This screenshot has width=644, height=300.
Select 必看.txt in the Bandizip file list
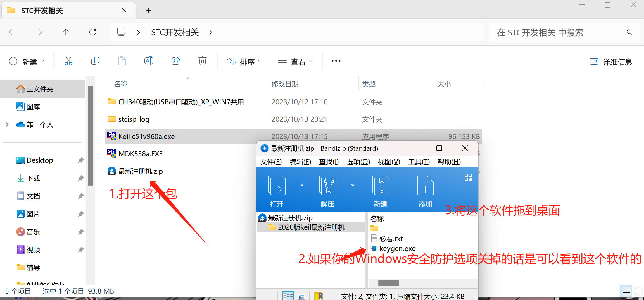coord(391,239)
